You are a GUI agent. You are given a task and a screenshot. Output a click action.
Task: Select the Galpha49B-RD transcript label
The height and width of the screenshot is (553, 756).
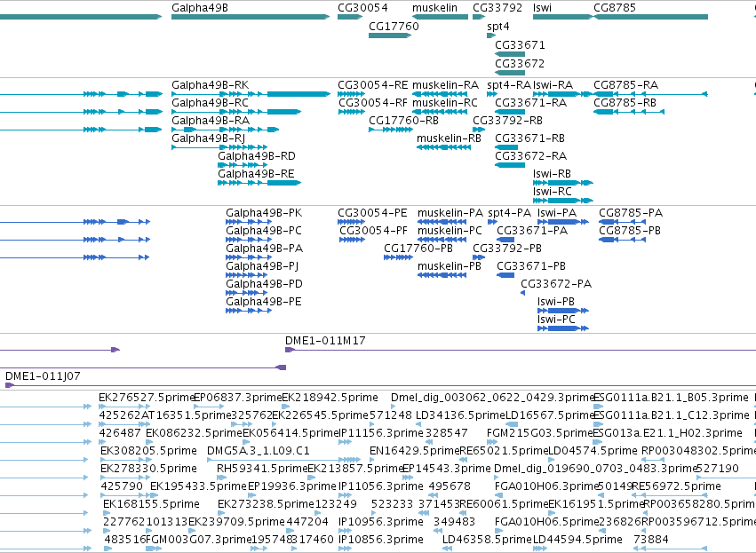tap(257, 156)
